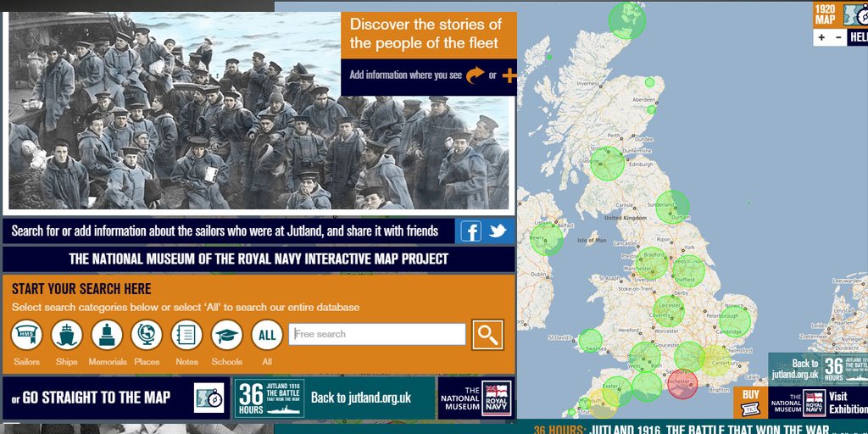The image size is (868, 434).
Task: Click the Dublin label on the map
Action: (x=539, y=275)
